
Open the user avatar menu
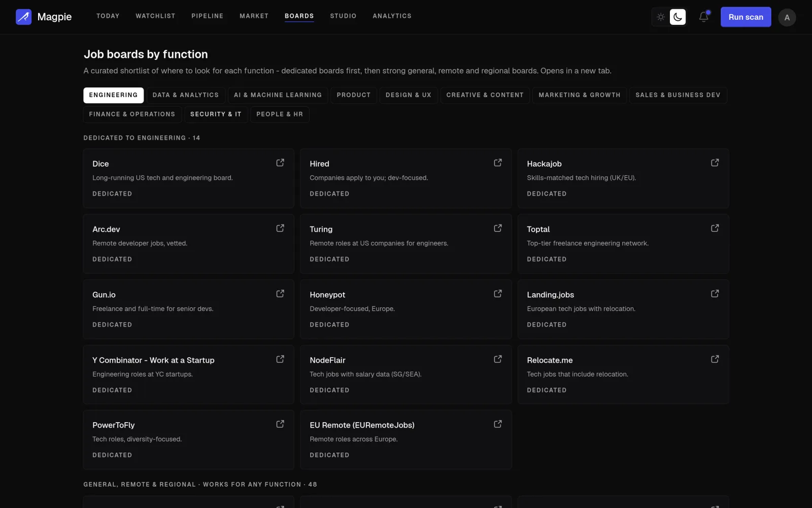(787, 17)
